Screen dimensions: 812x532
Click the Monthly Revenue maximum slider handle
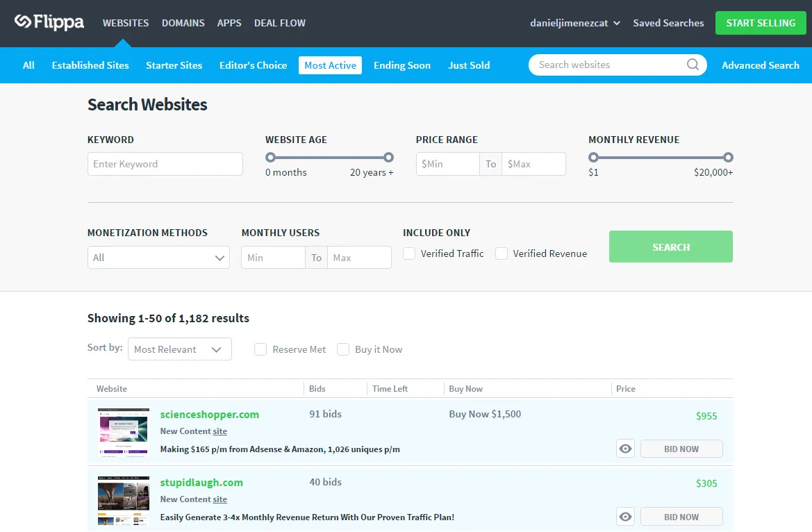click(x=728, y=157)
